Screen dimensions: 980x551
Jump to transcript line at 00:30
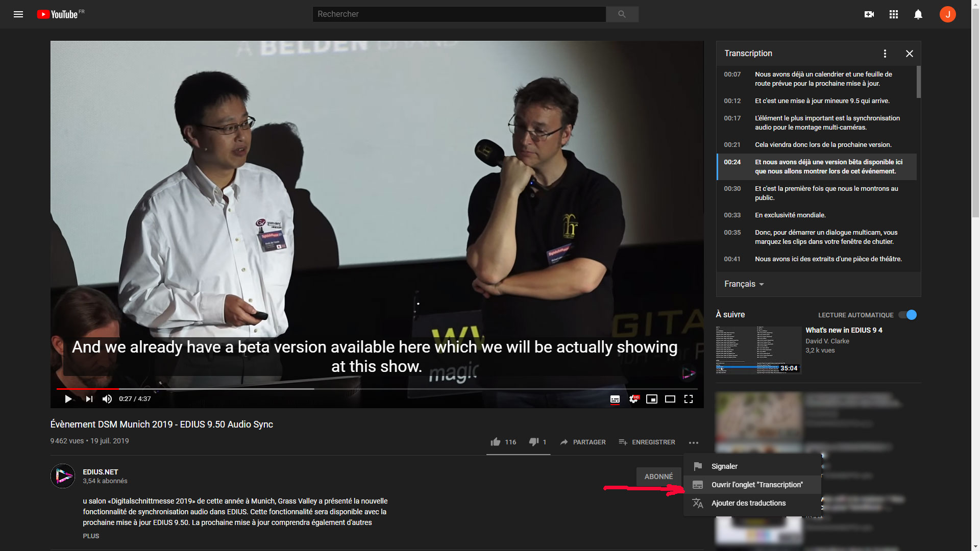(x=817, y=193)
